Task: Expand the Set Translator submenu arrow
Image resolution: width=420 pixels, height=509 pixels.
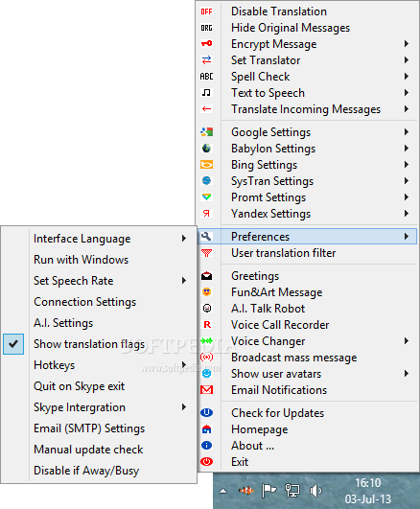Action: pos(407,60)
